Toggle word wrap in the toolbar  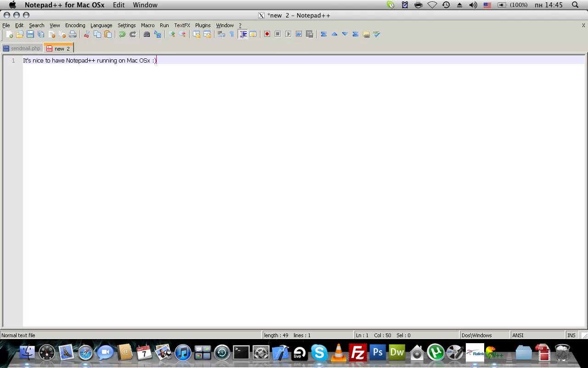click(x=221, y=34)
